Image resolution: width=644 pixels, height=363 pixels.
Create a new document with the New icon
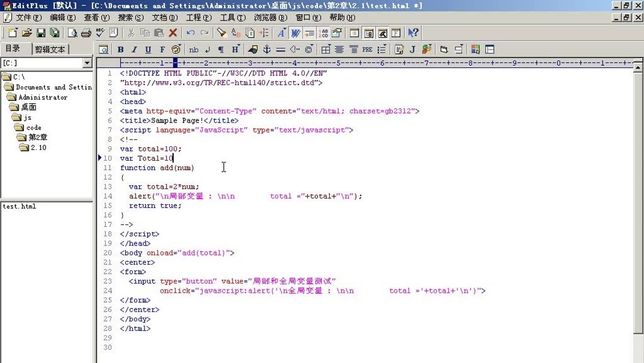pyautogui.click(x=12, y=33)
